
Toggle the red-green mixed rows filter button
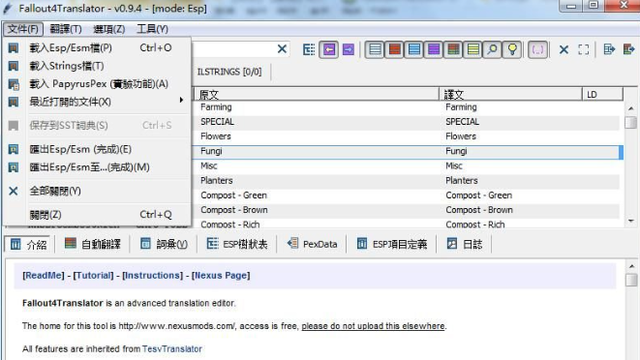453,50
